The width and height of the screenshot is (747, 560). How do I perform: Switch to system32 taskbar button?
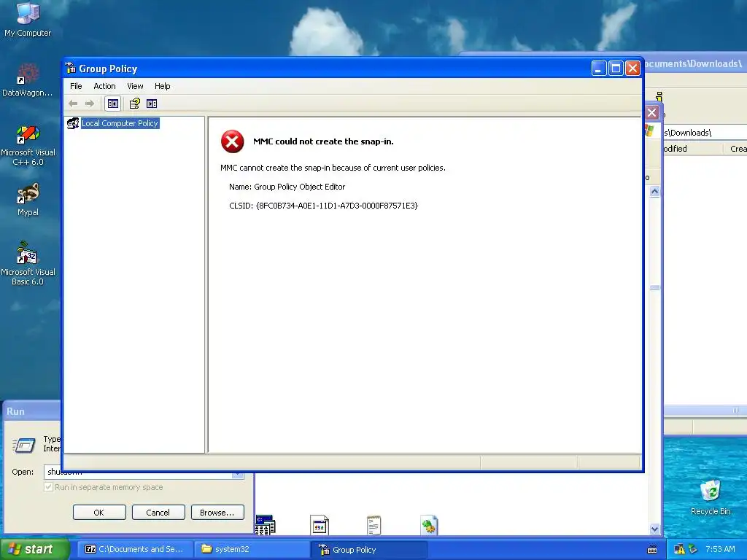252,549
